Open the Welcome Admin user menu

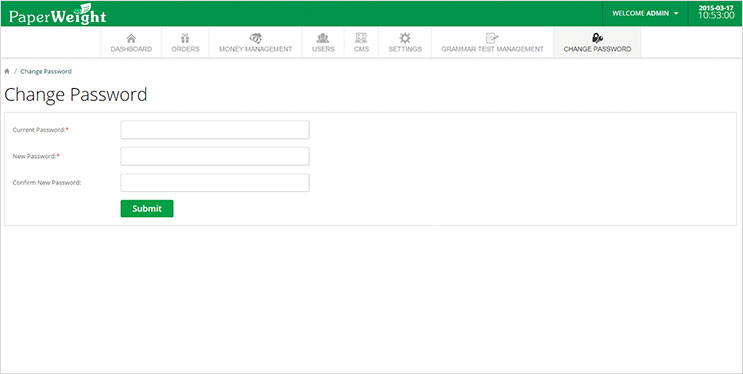tap(645, 13)
